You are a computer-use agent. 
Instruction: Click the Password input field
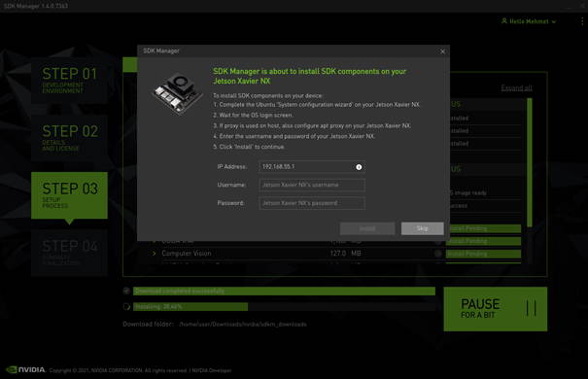312,203
